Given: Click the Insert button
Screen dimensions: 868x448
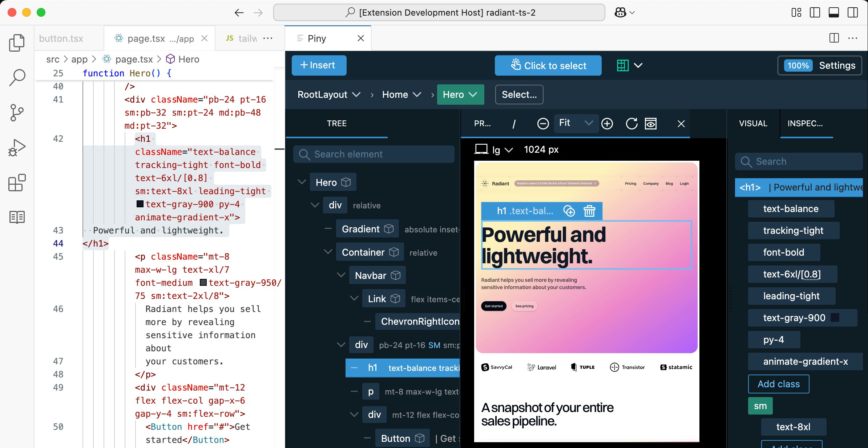Looking at the screenshot, I should tap(319, 65).
